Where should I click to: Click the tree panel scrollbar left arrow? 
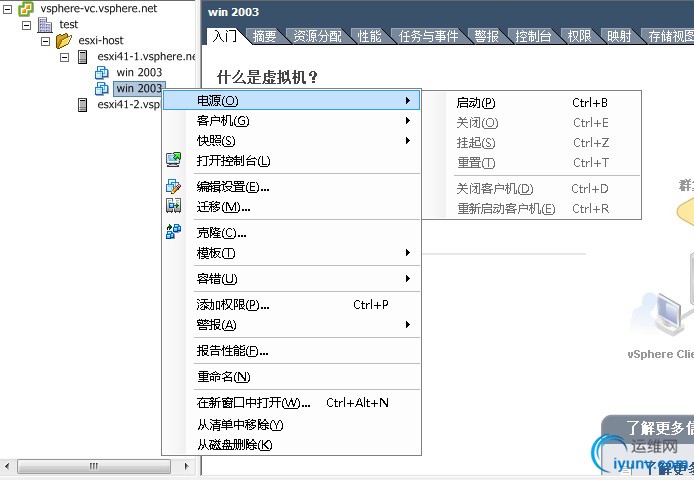click(7, 466)
